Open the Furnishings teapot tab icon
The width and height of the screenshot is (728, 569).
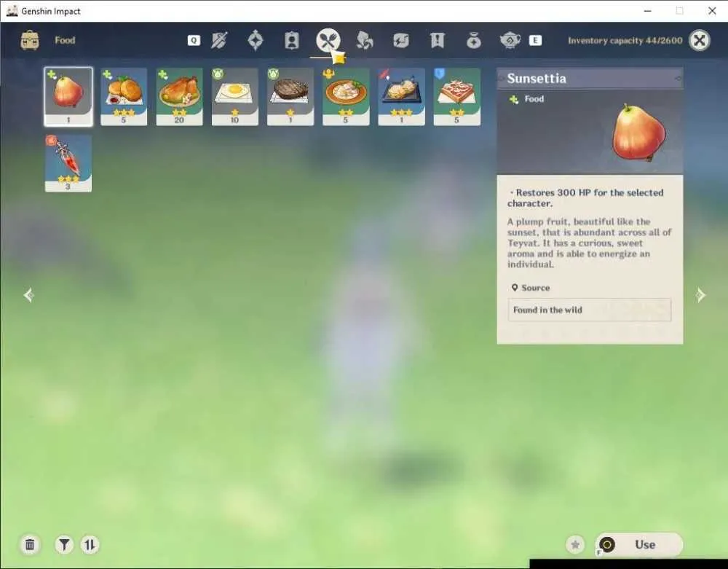click(510, 40)
